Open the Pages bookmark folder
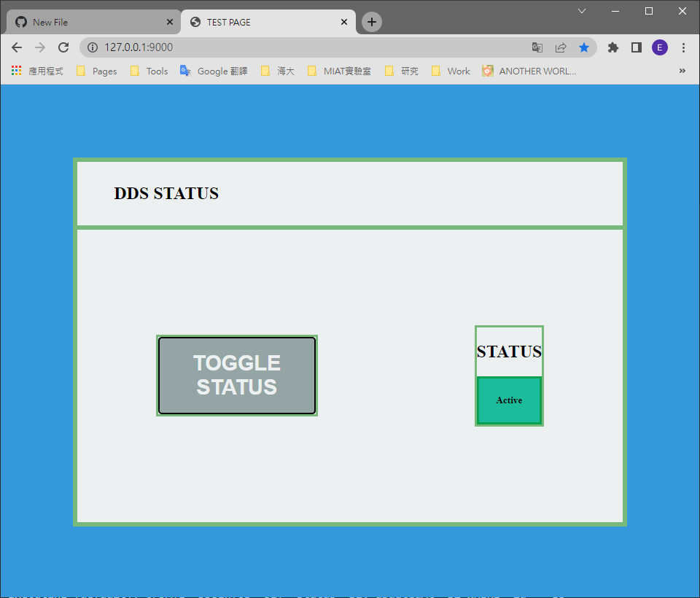Screen dimensions: 700x598 [x=97, y=71]
